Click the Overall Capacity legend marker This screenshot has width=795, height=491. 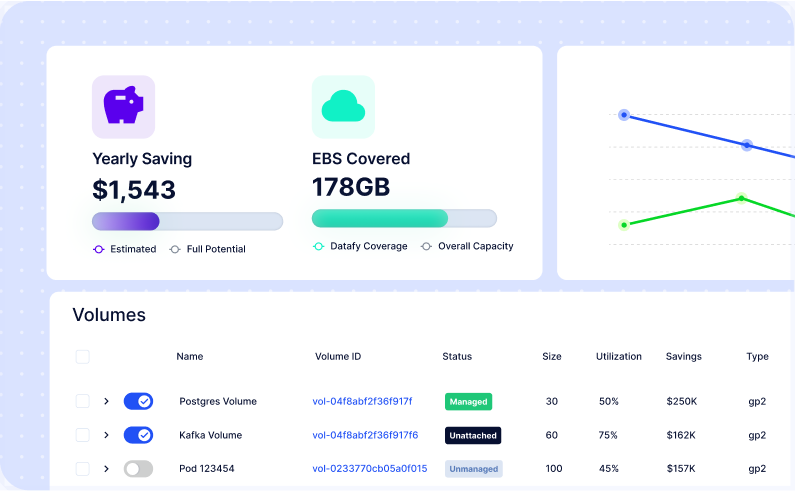pyautogui.click(x=426, y=246)
